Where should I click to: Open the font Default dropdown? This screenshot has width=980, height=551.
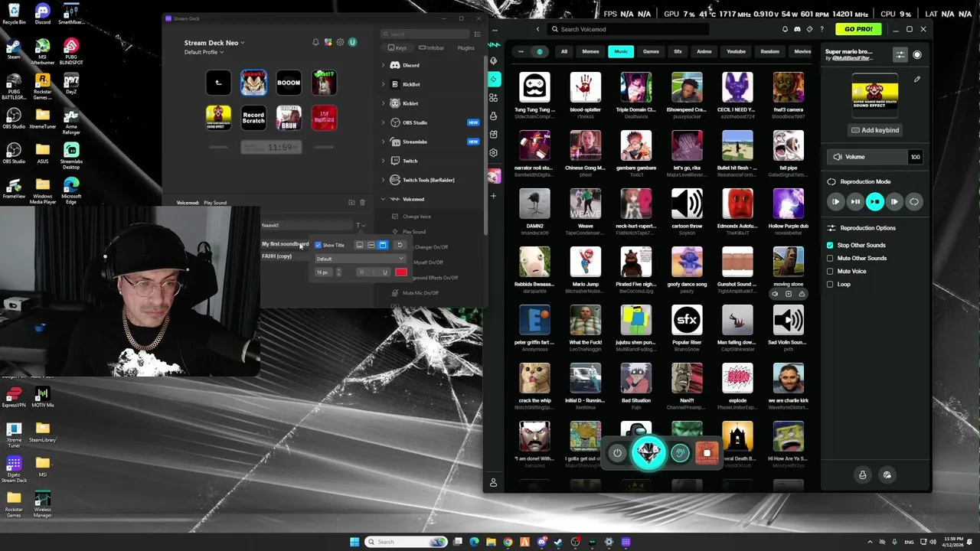point(360,259)
